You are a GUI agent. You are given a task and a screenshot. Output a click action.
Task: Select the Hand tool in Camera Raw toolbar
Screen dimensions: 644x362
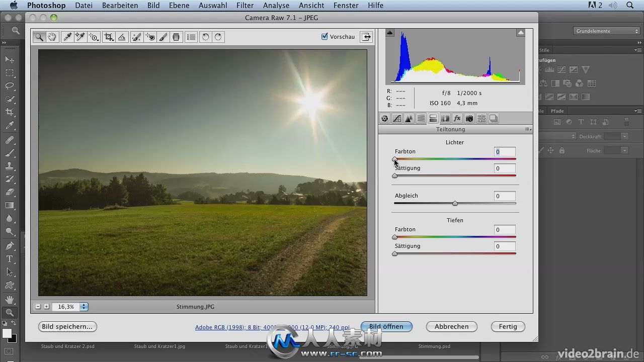click(52, 37)
